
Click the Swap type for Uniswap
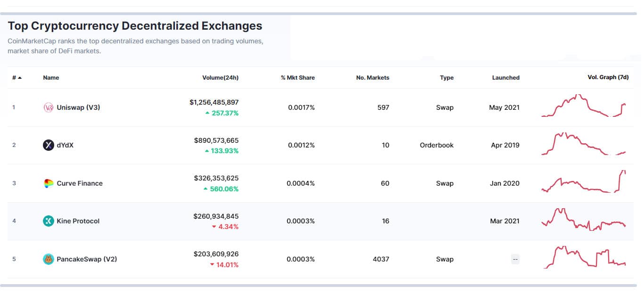[445, 107]
